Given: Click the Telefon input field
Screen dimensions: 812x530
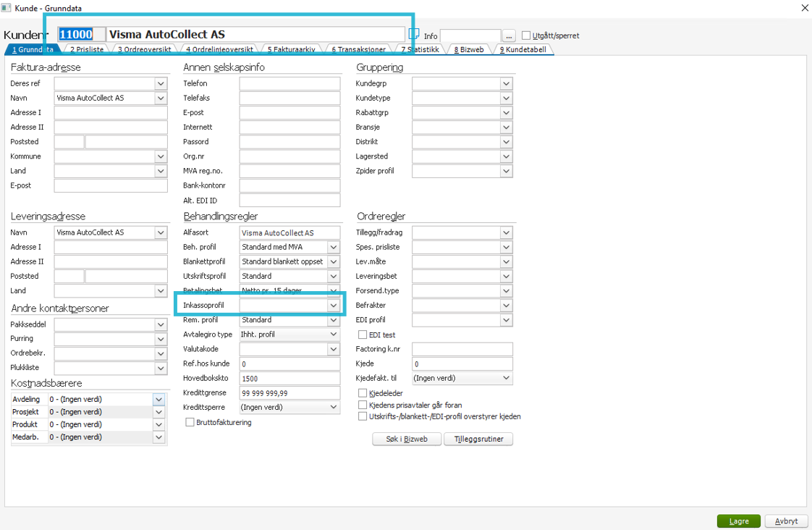Looking at the screenshot, I should click(x=289, y=83).
